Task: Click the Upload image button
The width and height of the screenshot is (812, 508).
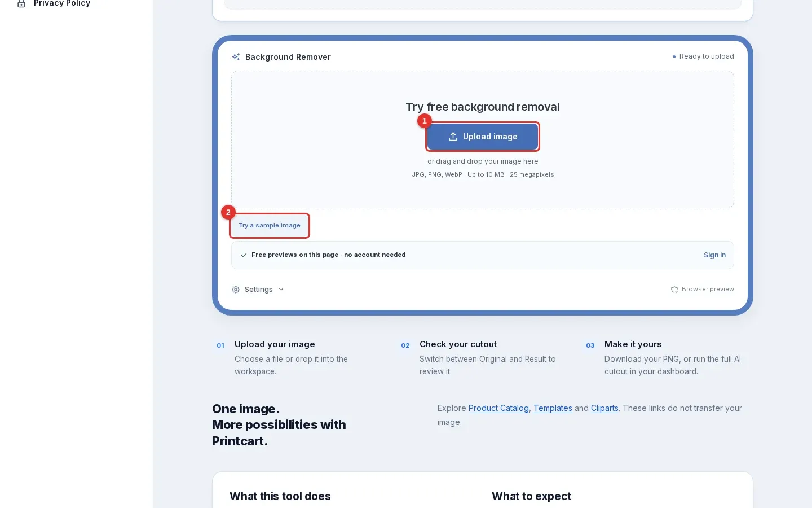Action: tap(483, 137)
